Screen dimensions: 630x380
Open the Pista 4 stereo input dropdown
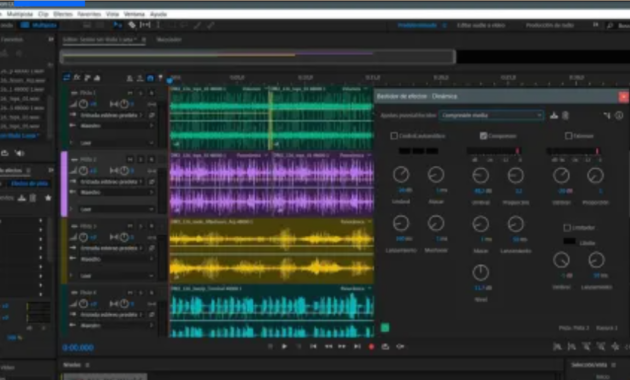point(112,315)
